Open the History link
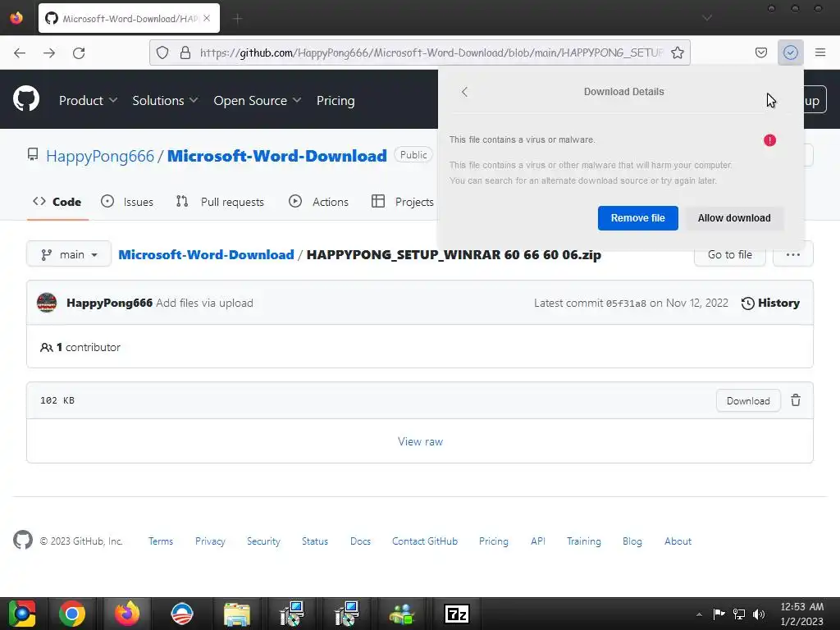Image resolution: width=840 pixels, height=630 pixels. (x=770, y=303)
